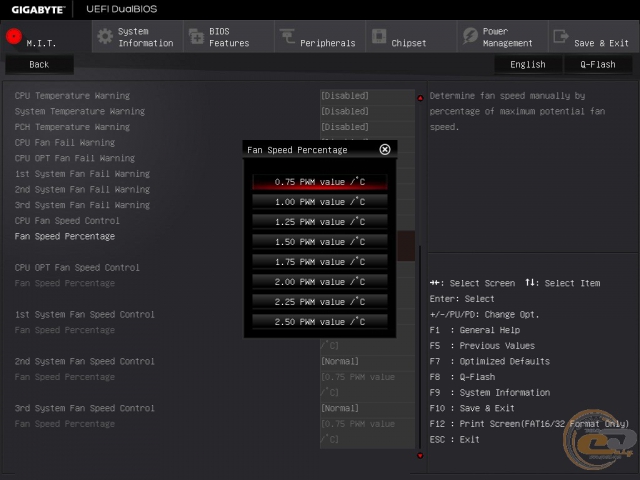This screenshot has width=640, height=480.
Task: Select CPU Fan Speed Control setting
Action: coord(67,221)
